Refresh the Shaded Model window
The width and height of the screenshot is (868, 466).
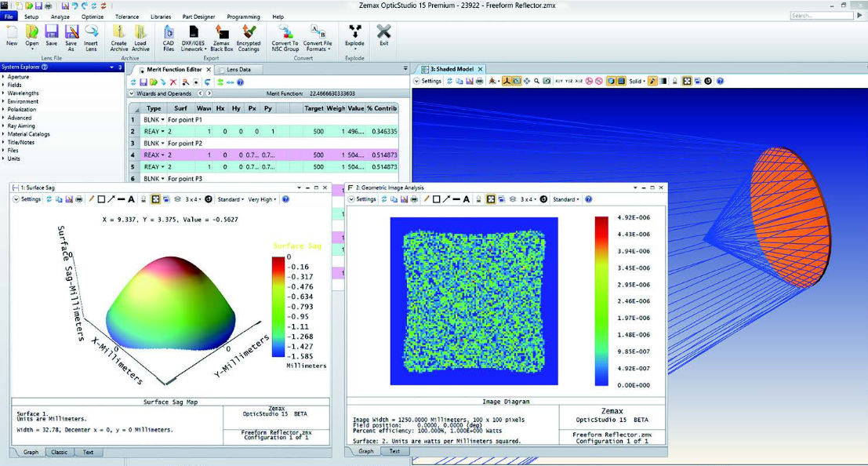[x=449, y=81]
